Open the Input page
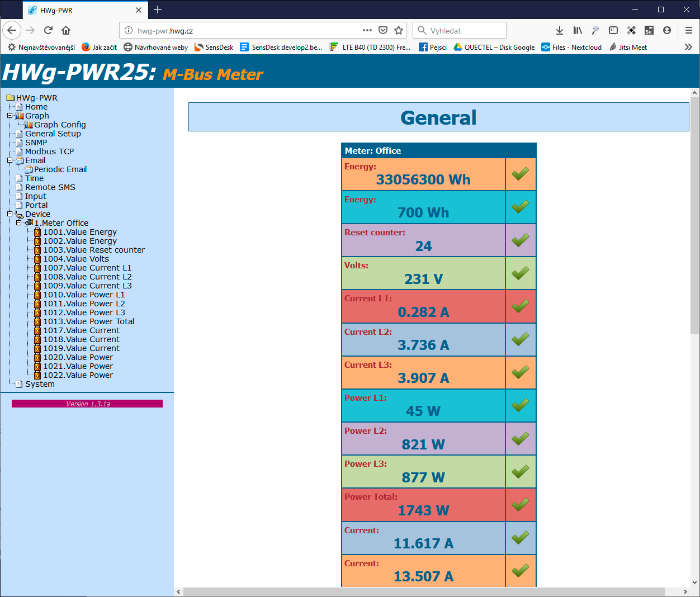Screen dimensions: 700x597 point(36,196)
